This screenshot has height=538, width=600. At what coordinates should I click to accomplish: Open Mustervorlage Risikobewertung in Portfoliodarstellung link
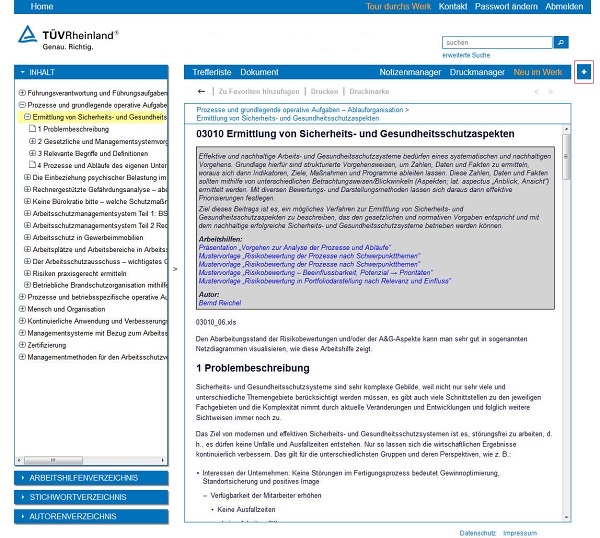pyautogui.click(x=324, y=281)
